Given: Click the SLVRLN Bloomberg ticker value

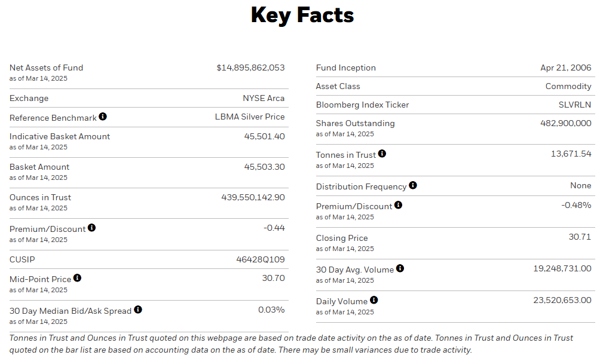Looking at the screenshot, I should pyautogui.click(x=574, y=105).
